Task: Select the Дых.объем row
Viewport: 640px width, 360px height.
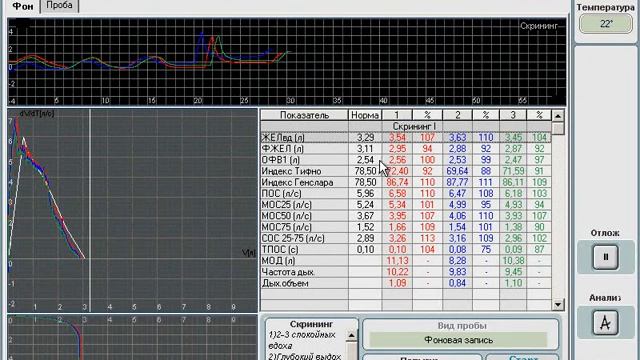Action: pos(406,283)
